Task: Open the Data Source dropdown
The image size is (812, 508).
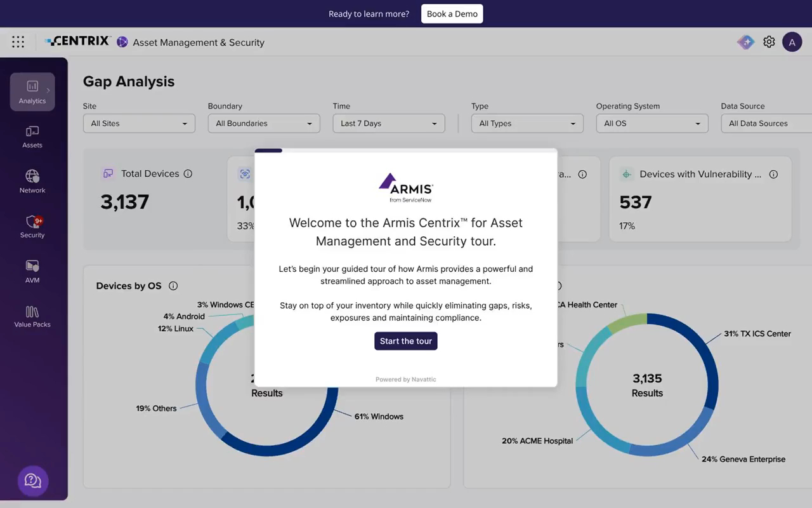Action: click(766, 123)
